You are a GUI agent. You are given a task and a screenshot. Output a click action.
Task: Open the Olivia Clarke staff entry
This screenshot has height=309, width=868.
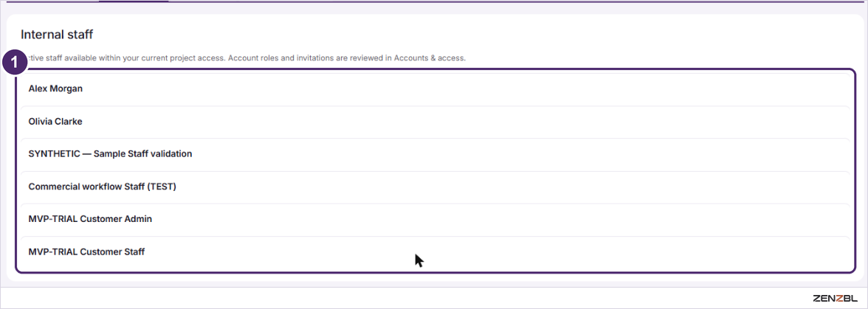click(435, 122)
